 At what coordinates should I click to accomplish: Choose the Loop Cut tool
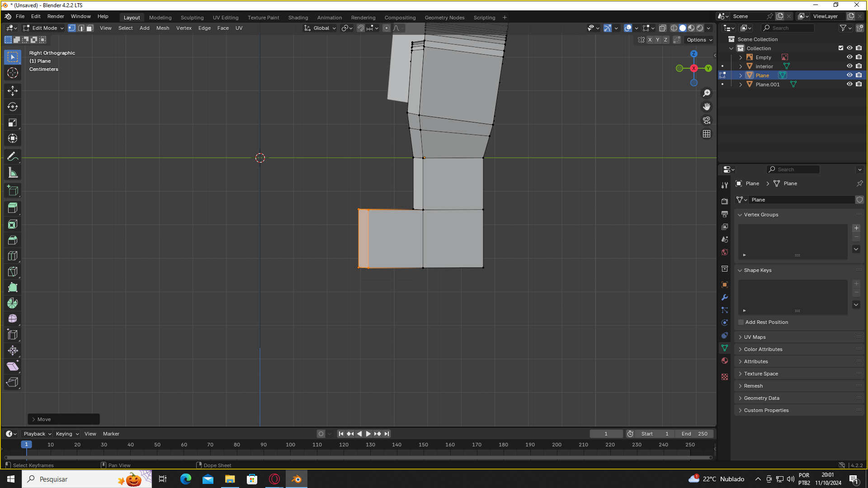[13, 256]
